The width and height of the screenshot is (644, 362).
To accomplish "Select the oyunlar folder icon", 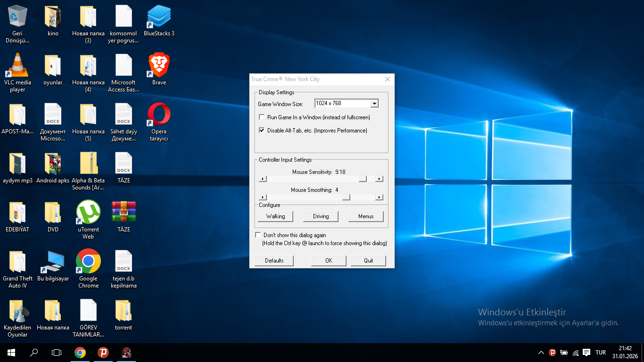I will pyautogui.click(x=53, y=70).
